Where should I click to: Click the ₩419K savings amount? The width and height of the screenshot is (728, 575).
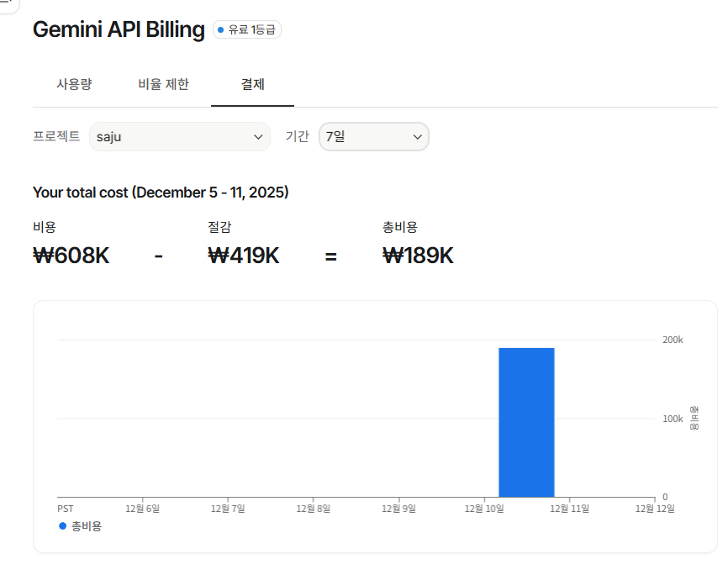click(243, 256)
